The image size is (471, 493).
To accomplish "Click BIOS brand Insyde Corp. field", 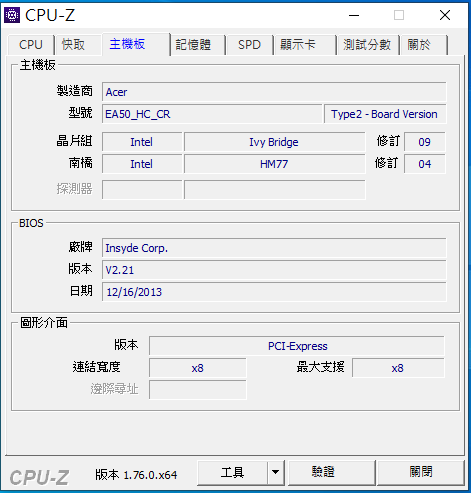I will point(274,248).
